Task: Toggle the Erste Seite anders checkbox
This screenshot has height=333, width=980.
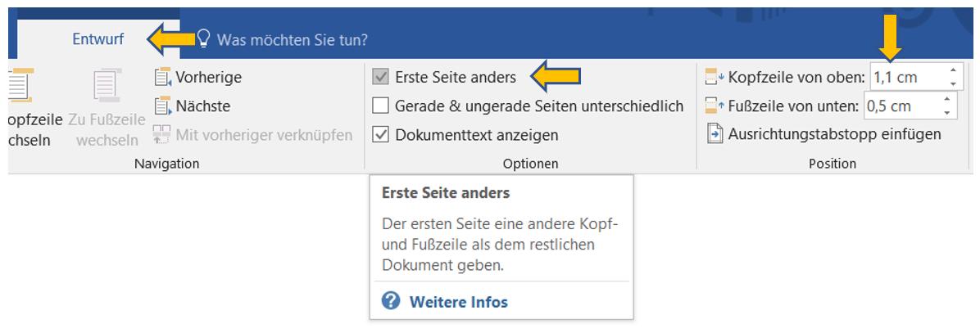Action: 380,78
